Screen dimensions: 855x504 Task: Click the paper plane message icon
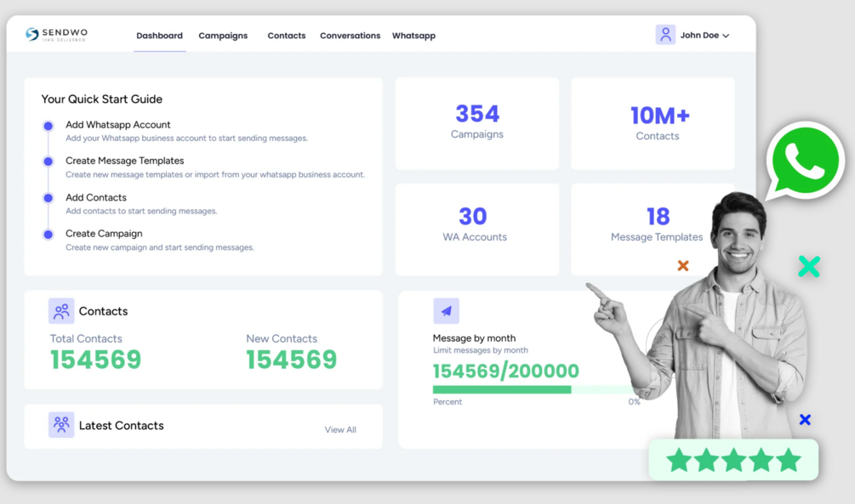pos(446,311)
